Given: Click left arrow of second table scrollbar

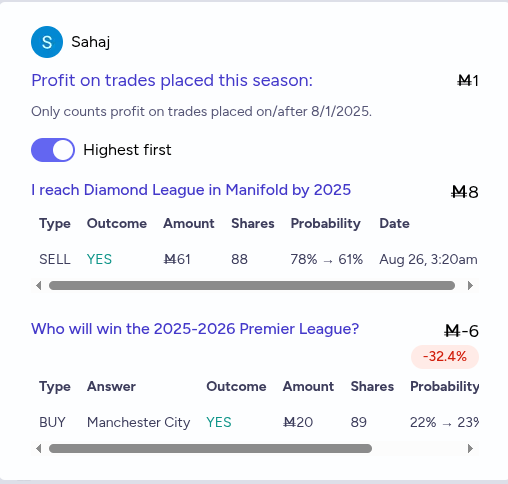Looking at the screenshot, I should click(39, 449).
